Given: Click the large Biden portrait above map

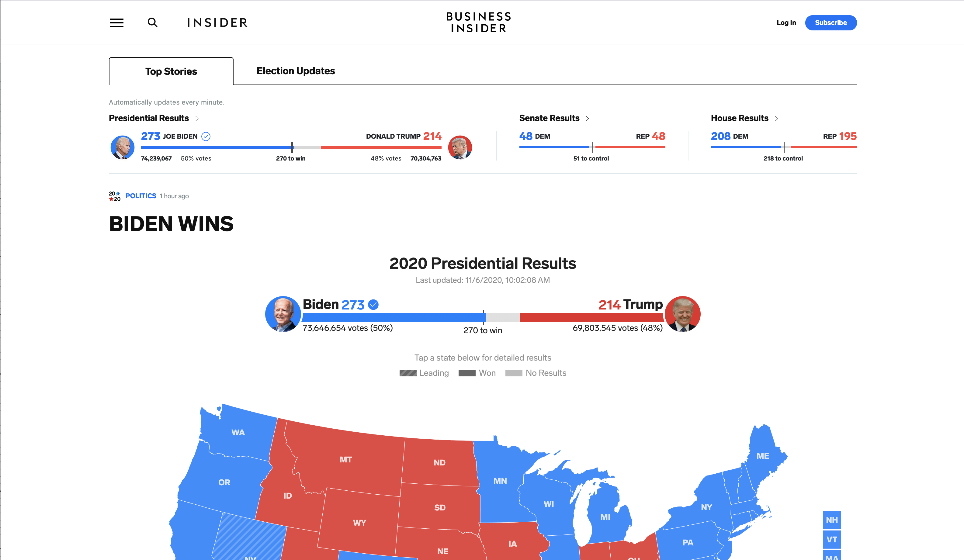Looking at the screenshot, I should 283,314.
